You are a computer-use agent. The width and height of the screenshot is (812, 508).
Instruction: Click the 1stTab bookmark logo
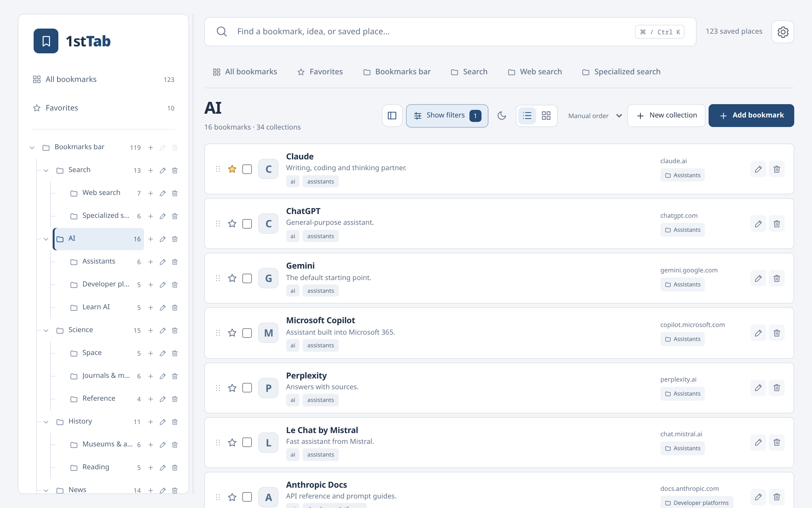(46, 41)
